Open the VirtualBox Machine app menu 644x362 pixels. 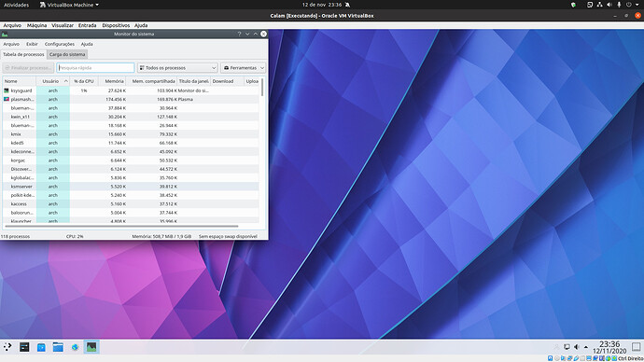coord(69,5)
